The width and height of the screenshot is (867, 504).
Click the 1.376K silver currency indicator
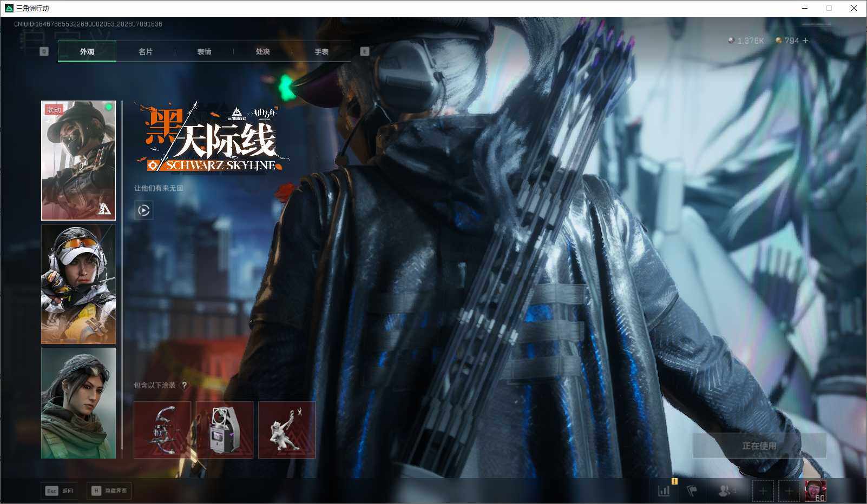tap(746, 41)
